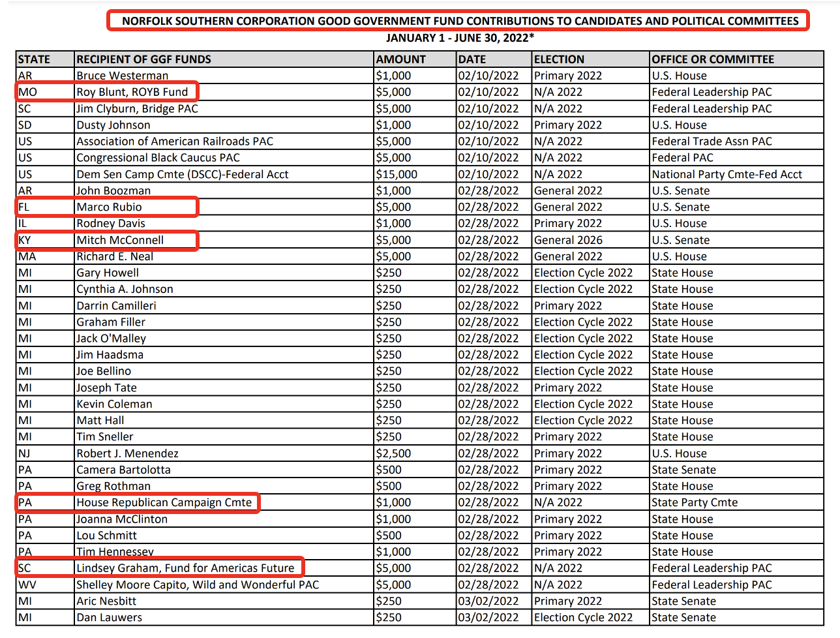Select recipient Joanna McClinton

[122, 519]
